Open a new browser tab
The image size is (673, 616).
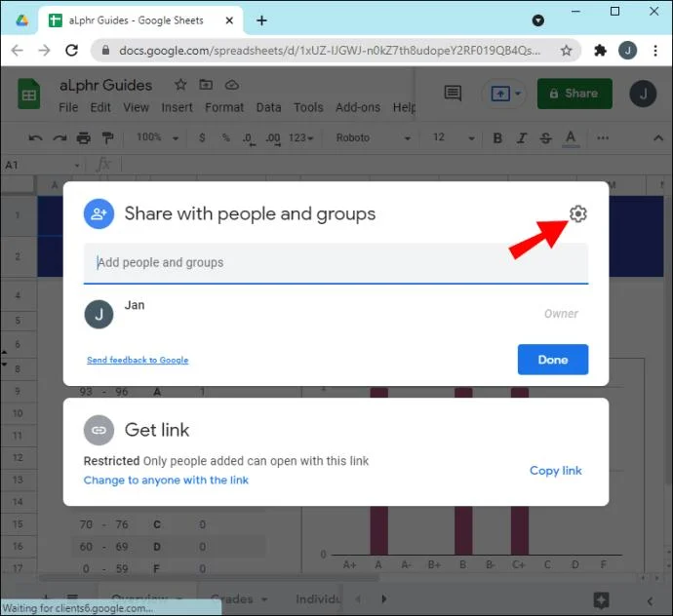(x=261, y=20)
